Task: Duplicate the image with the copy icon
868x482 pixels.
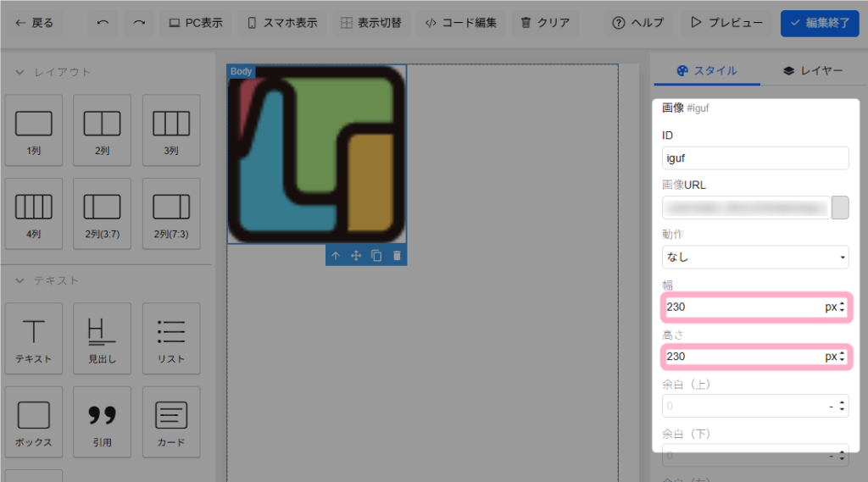Action: (x=376, y=256)
